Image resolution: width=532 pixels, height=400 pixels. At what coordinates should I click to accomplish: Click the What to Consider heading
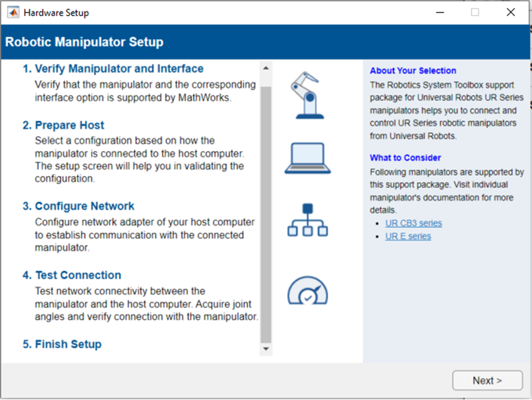pos(405,158)
